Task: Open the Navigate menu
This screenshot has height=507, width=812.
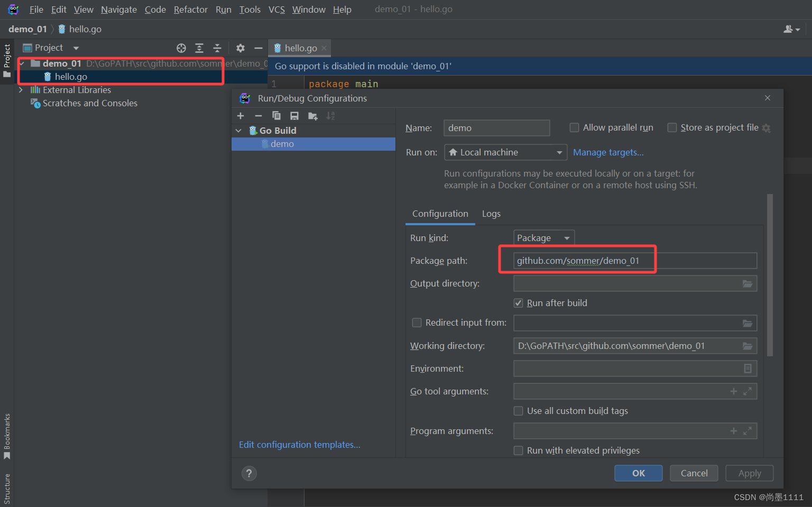Action: coord(119,10)
